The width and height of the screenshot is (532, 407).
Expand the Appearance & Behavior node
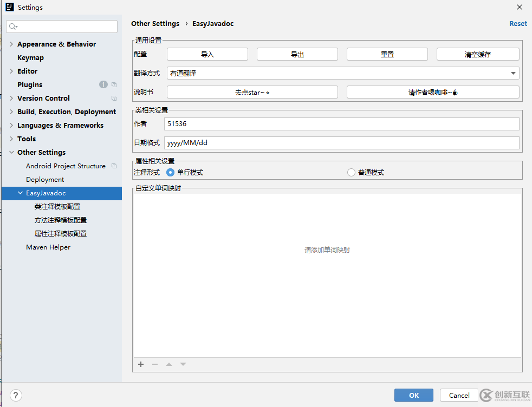pos(11,44)
